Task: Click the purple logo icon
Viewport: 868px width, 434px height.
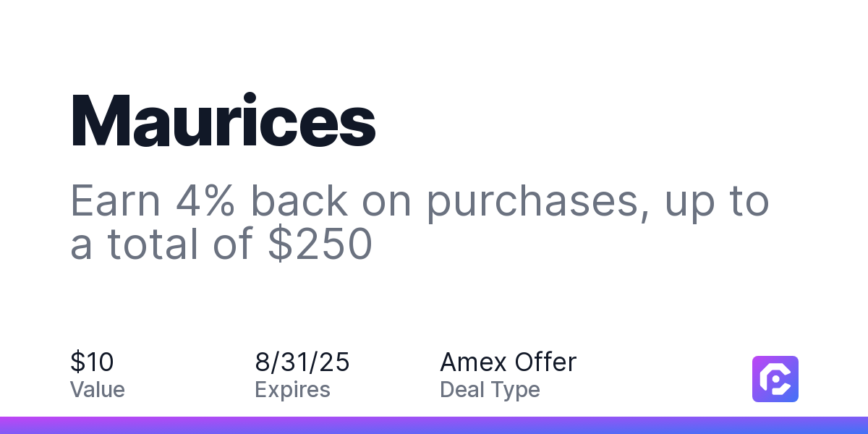Action: click(x=775, y=378)
